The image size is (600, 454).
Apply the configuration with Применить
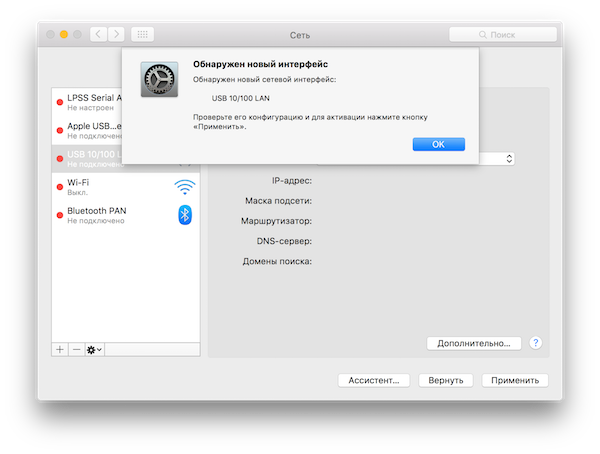click(515, 381)
